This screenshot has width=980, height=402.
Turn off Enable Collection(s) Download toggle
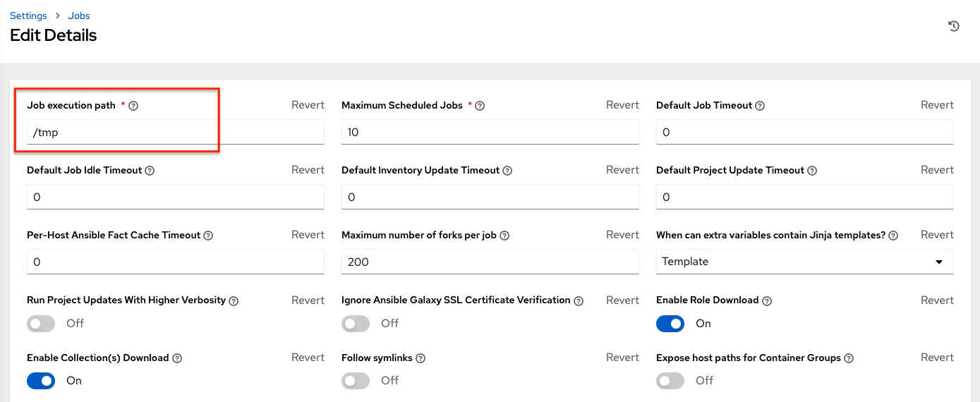click(x=41, y=381)
